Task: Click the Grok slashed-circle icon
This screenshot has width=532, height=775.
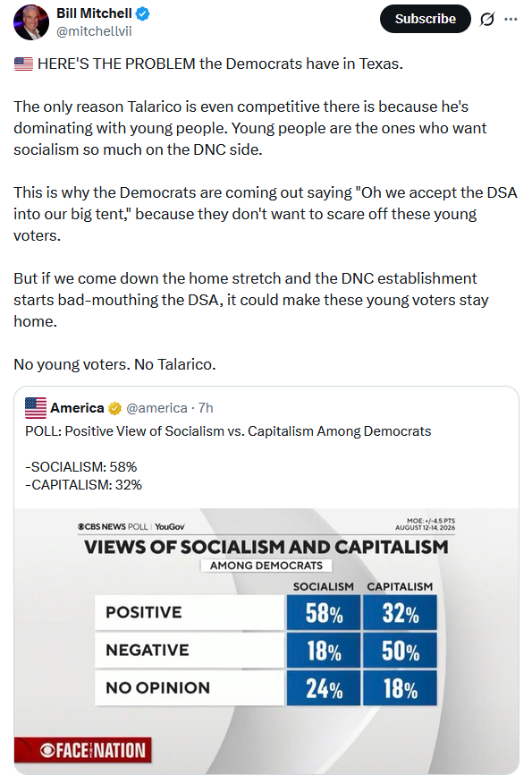Action: pyautogui.click(x=487, y=20)
